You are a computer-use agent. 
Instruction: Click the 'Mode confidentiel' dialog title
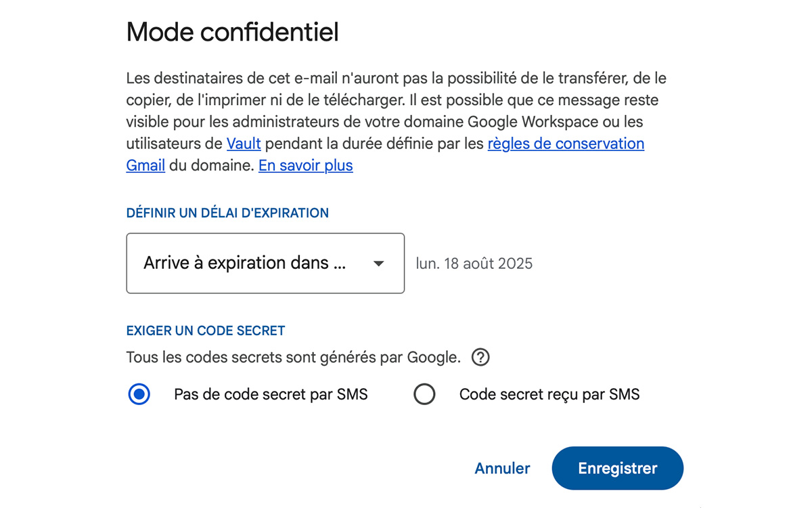coord(232,32)
